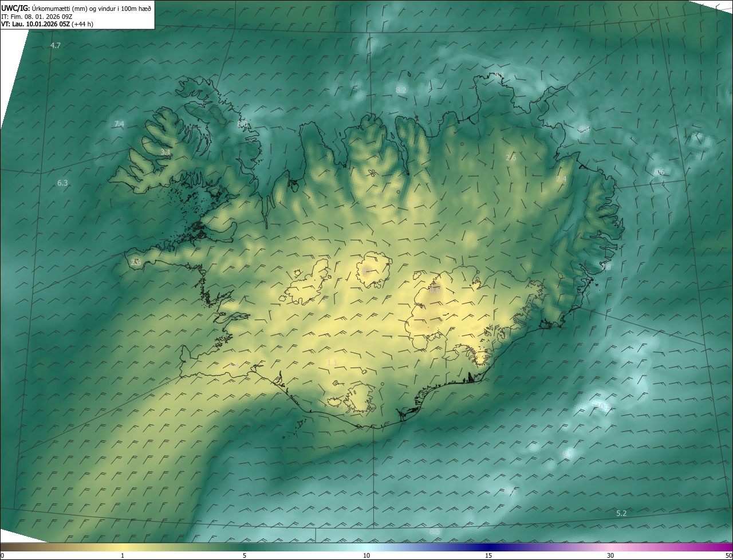Screen dimensions: 733x560
Task: Click the map value 2.4
Action: click(561, 179)
